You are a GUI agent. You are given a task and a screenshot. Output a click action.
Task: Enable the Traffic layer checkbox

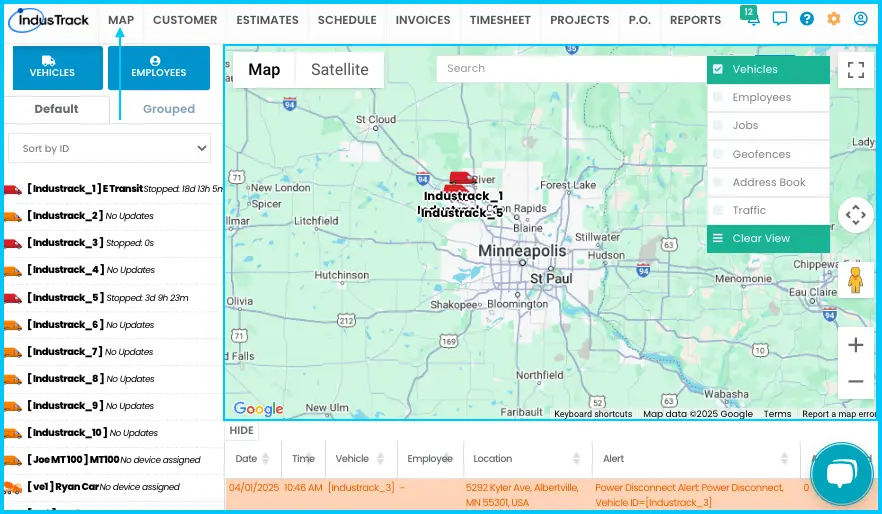click(718, 210)
